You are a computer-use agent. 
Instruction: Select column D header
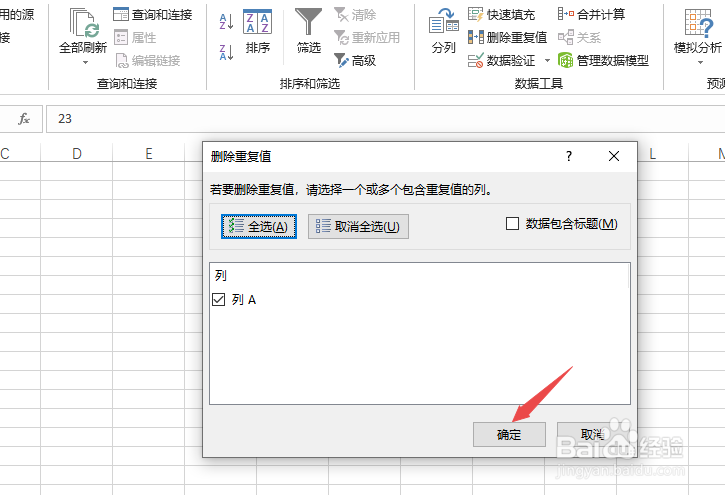coord(77,153)
